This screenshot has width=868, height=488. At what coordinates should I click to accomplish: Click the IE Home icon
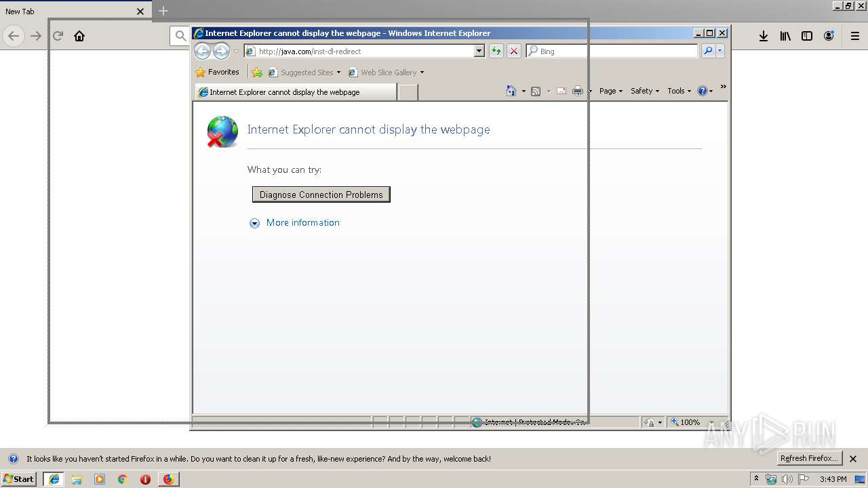pyautogui.click(x=511, y=91)
